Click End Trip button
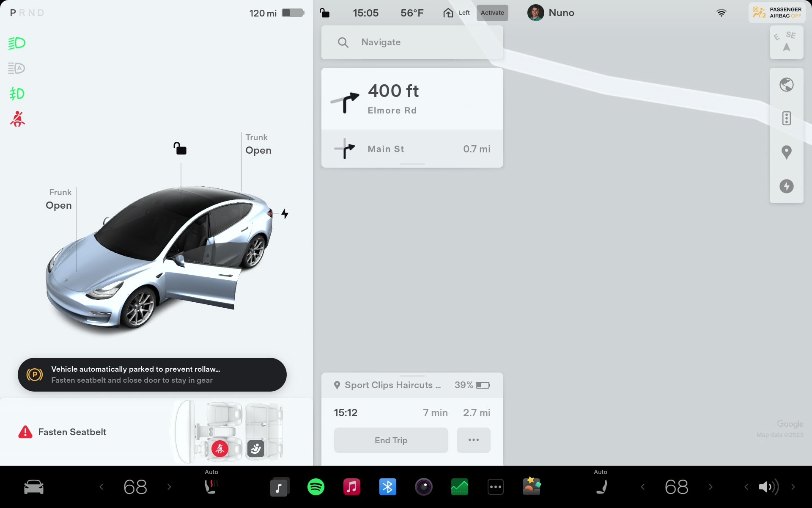 click(391, 440)
